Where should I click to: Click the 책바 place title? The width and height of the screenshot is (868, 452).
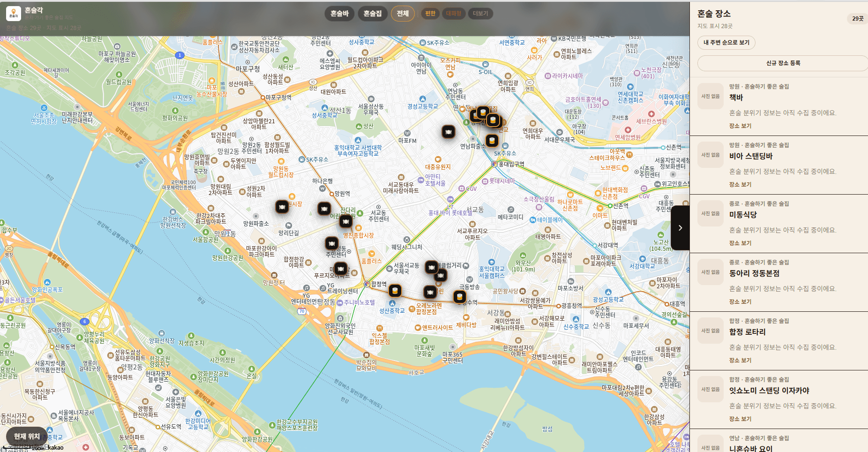click(x=736, y=98)
